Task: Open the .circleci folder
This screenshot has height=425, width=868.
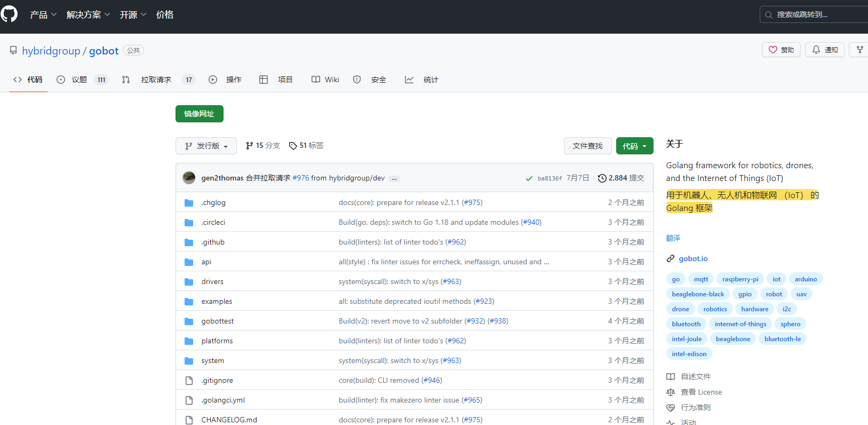Action: (x=213, y=222)
